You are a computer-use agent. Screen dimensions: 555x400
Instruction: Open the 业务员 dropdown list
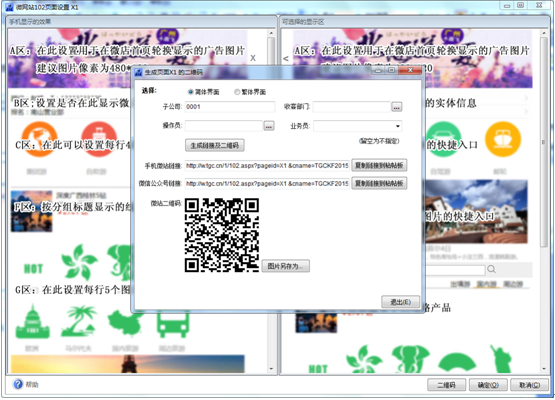tap(398, 126)
